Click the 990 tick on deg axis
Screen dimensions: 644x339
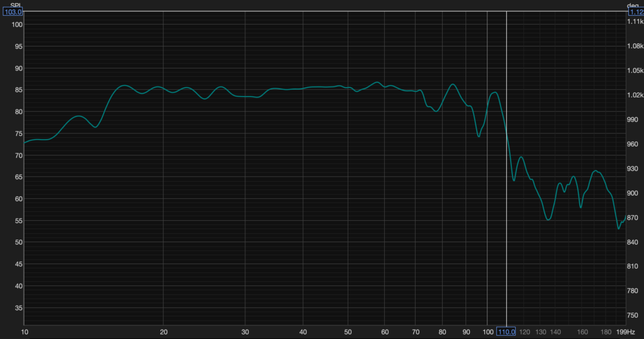[633, 119]
